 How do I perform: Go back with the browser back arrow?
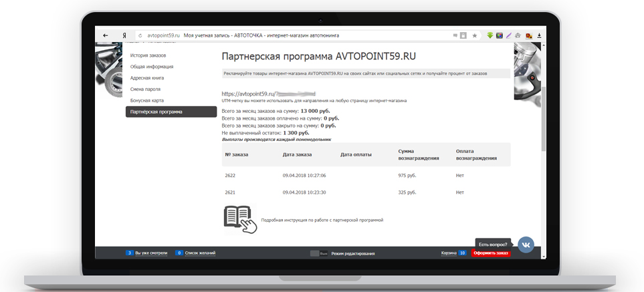click(x=106, y=35)
